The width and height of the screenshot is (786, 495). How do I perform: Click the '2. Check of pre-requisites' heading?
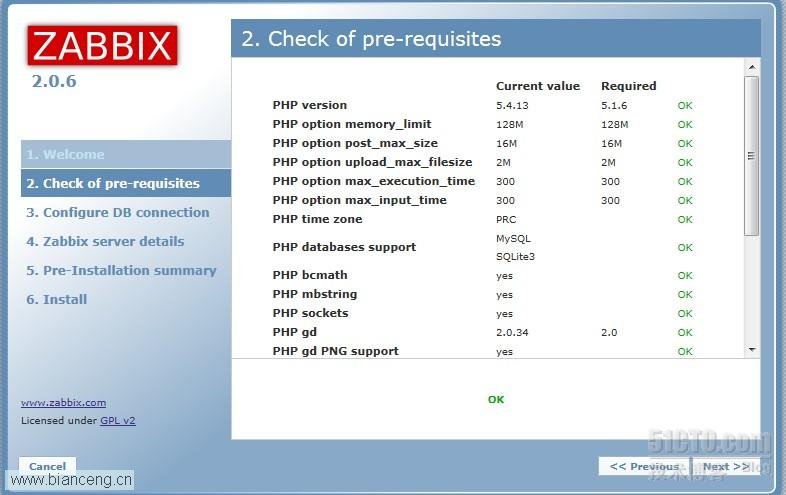(371, 39)
